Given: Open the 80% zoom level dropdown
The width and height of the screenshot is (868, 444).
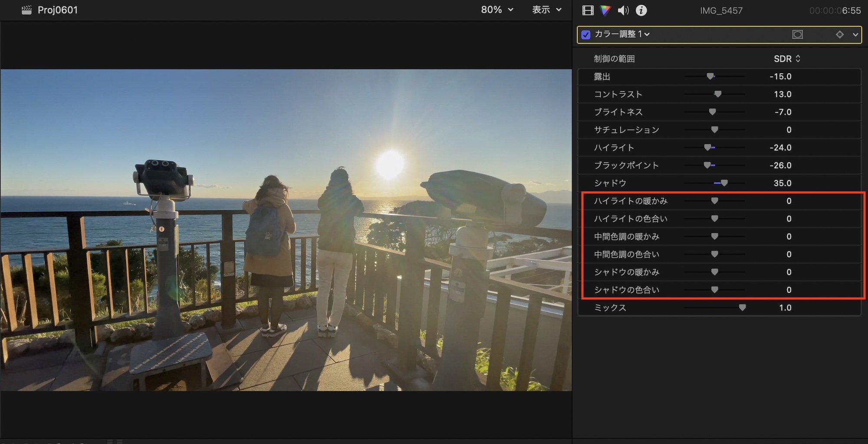Looking at the screenshot, I should (497, 10).
